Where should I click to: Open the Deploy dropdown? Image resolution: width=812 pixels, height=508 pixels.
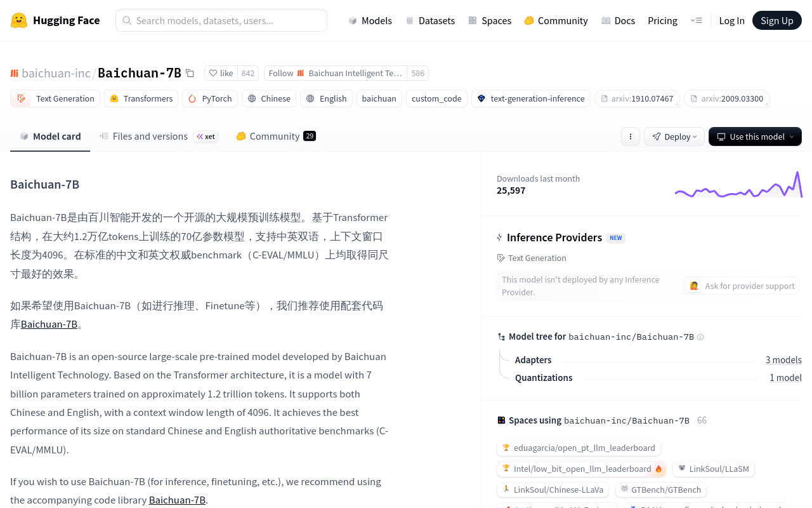[x=674, y=137]
